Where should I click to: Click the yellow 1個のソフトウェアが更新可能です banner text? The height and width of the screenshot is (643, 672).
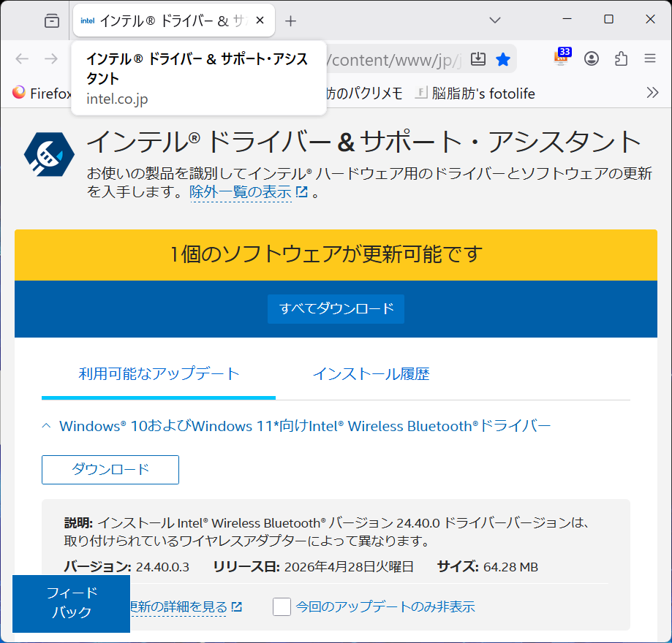coord(327,254)
